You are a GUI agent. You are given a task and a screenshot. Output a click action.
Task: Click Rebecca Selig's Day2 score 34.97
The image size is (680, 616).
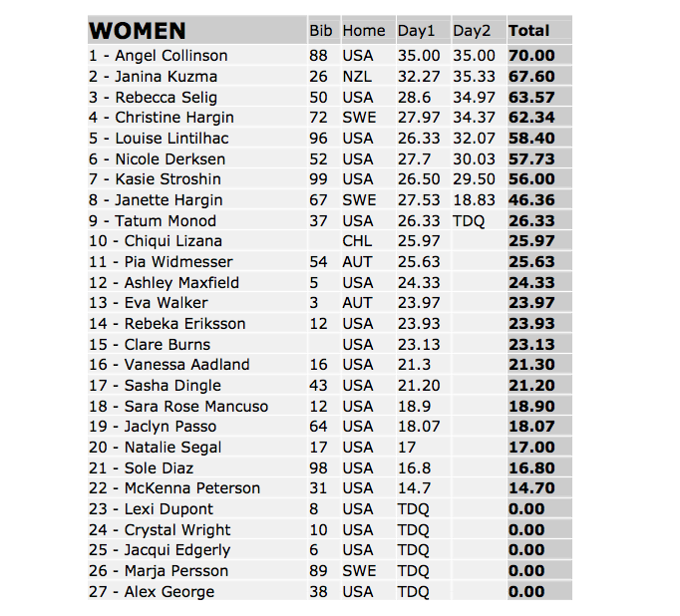pyautogui.click(x=474, y=98)
